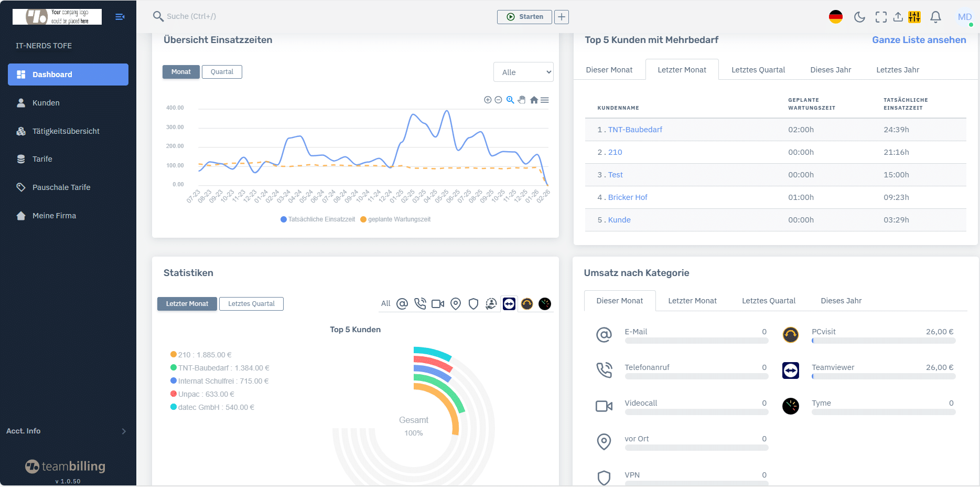
Task: Open chart hamburger menu
Action: 545,100
